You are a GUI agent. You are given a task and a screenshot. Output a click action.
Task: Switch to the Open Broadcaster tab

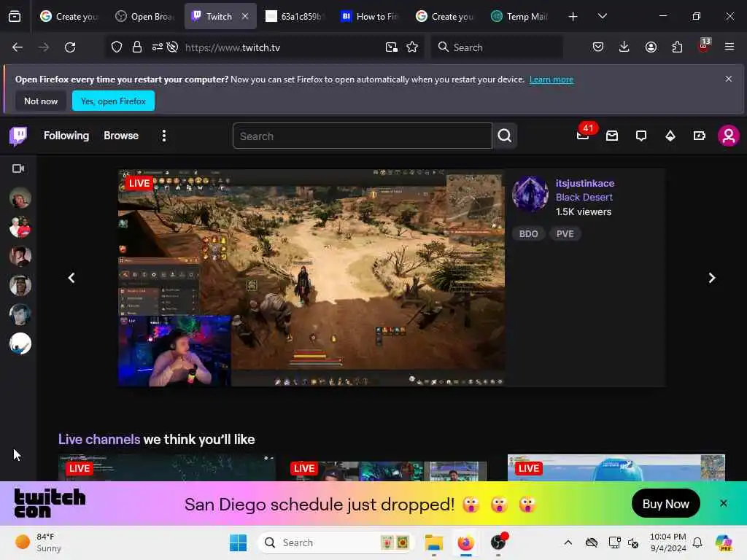(145, 16)
